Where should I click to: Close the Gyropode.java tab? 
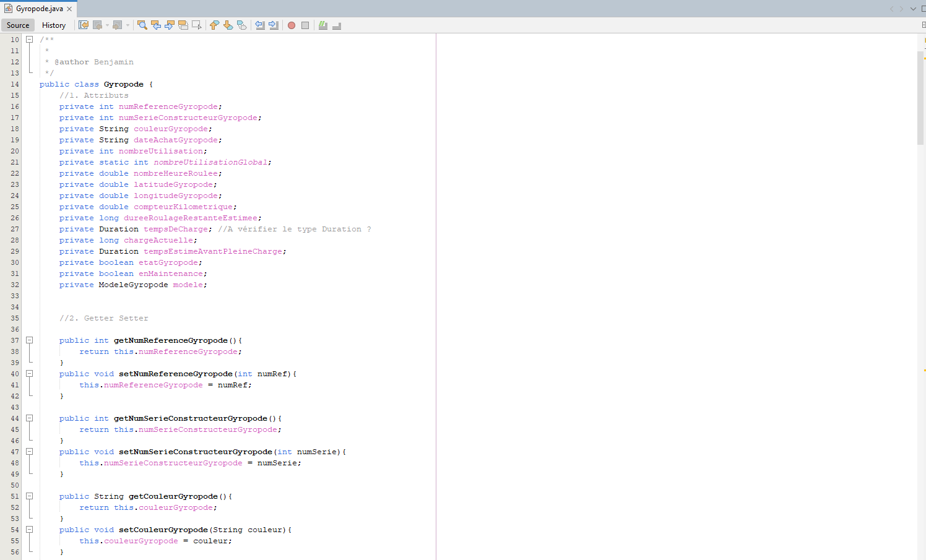coord(69,9)
